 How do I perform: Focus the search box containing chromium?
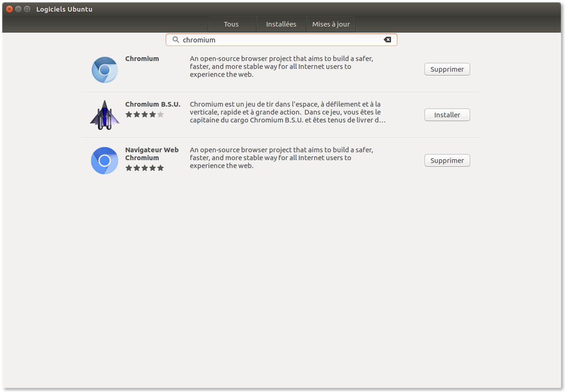(281, 40)
